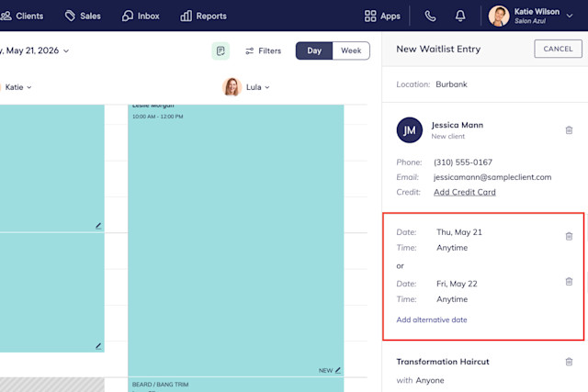588x392 pixels.
Task: Remove Thu, May 21 date with trash icon
Action: [x=569, y=236]
